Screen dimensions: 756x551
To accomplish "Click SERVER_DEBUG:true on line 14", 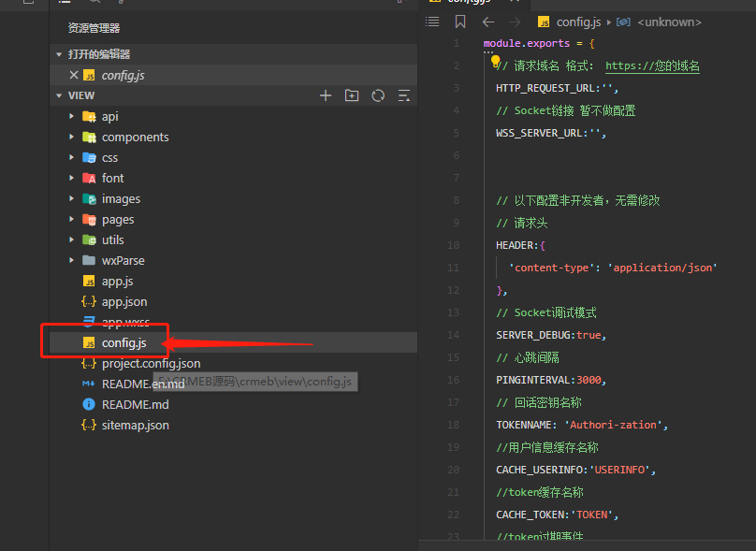I will [548, 335].
